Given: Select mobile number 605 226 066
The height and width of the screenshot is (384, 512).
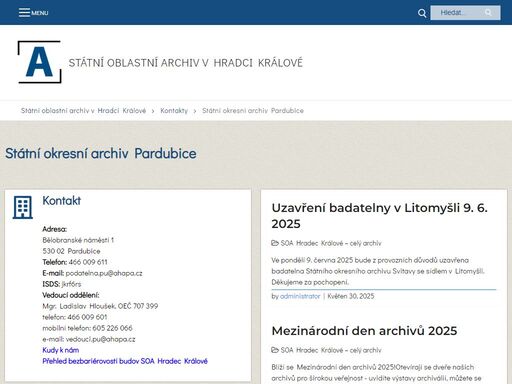Looking at the screenshot, I should click(112, 328).
